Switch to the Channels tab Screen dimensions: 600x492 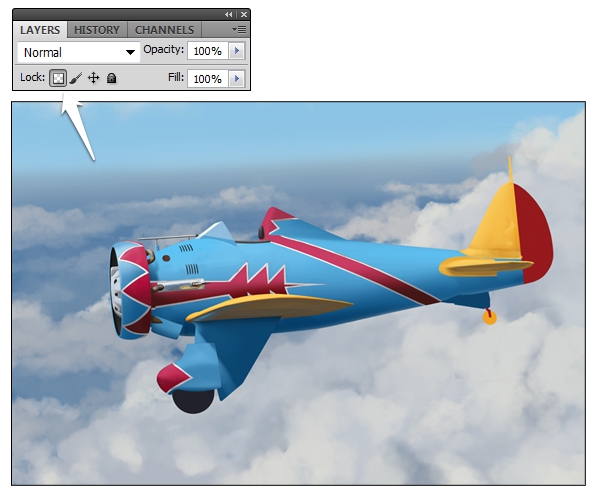[165, 30]
